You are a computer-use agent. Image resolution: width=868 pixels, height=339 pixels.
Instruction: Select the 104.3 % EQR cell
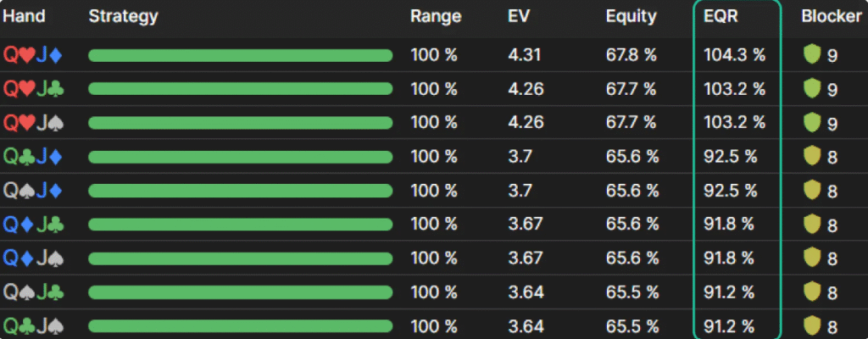coord(735,55)
